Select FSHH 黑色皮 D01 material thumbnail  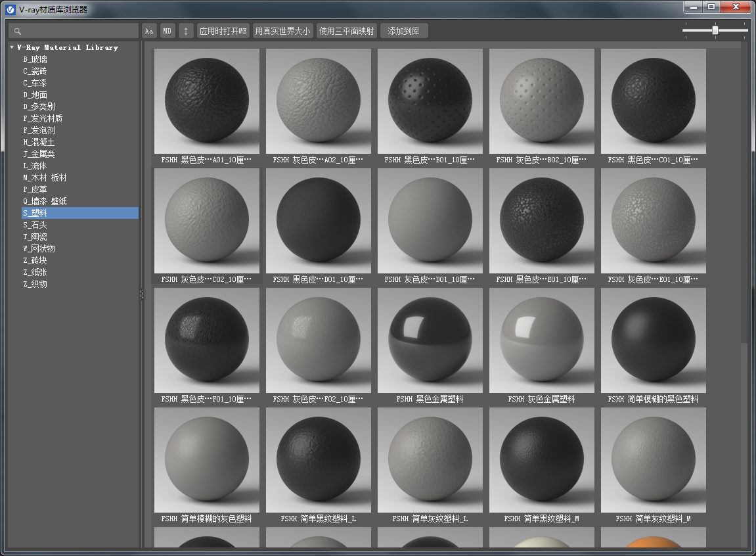coord(318,220)
